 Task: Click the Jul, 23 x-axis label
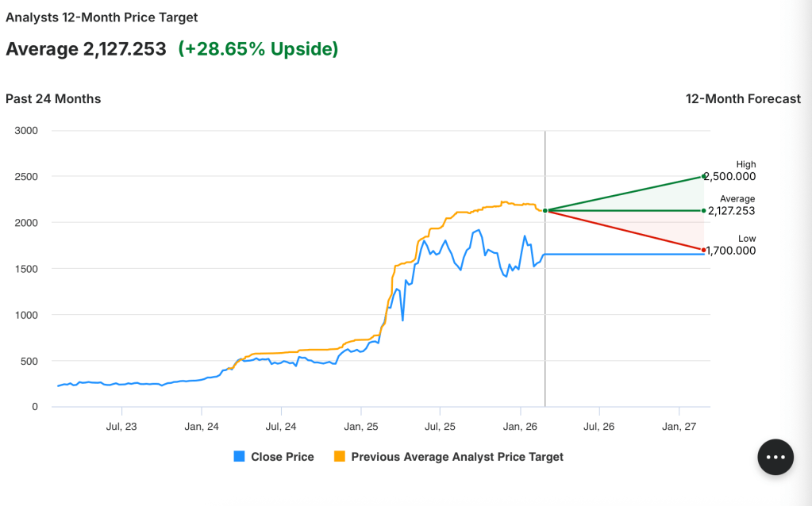point(121,427)
